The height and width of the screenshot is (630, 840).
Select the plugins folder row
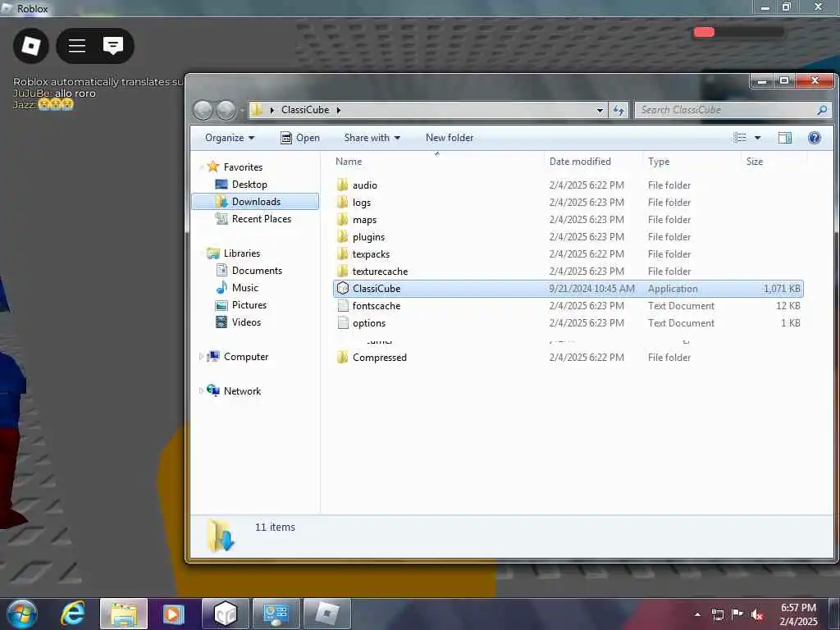(x=568, y=237)
